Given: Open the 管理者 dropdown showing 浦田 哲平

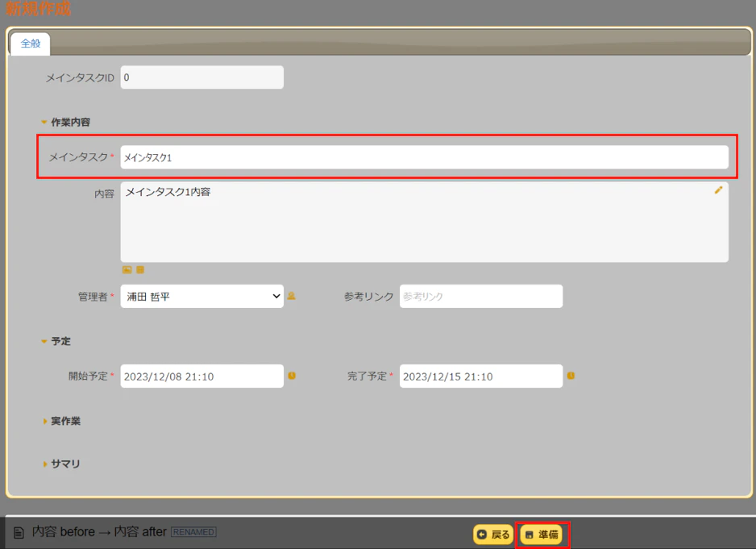Looking at the screenshot, I should pos(202,296).
